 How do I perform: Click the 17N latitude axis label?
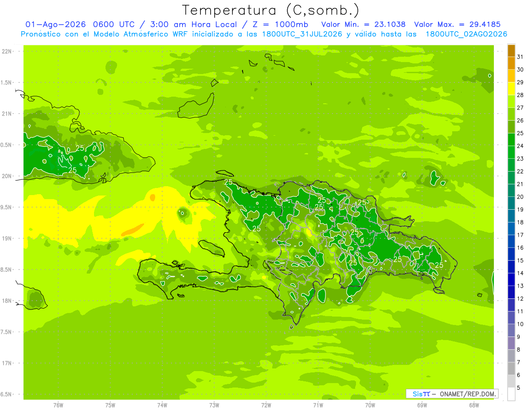(8, 363)
